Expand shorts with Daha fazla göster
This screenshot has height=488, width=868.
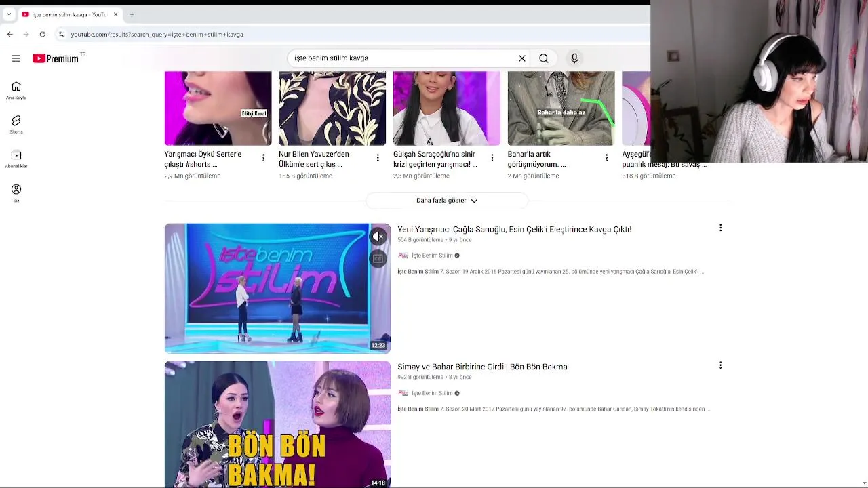[x=447, y=201]
